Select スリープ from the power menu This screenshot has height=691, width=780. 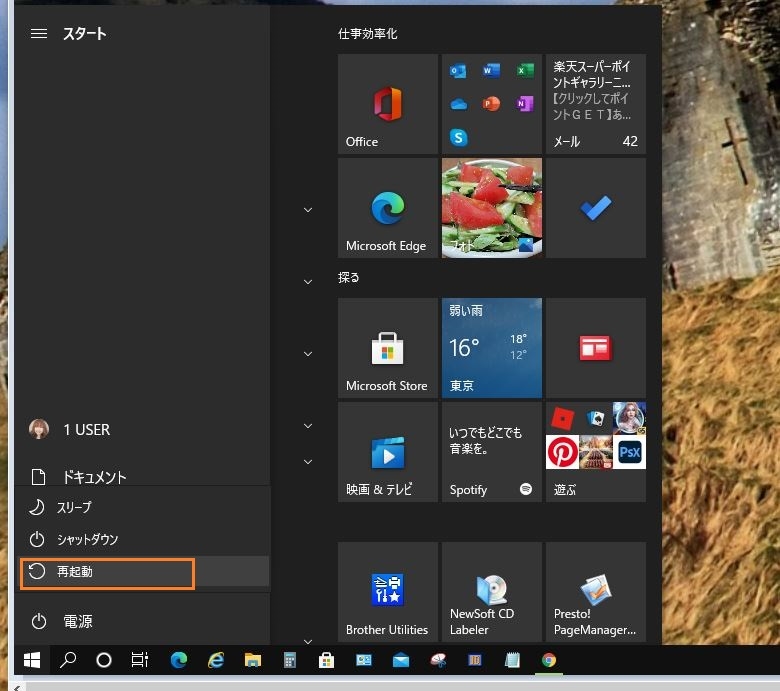(143, 507)
